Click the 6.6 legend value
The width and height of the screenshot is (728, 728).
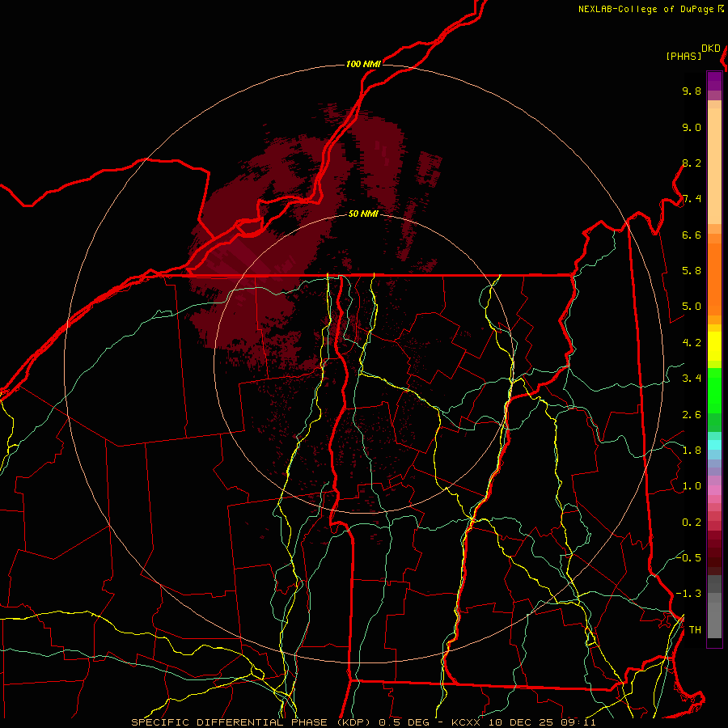[692, 235]
